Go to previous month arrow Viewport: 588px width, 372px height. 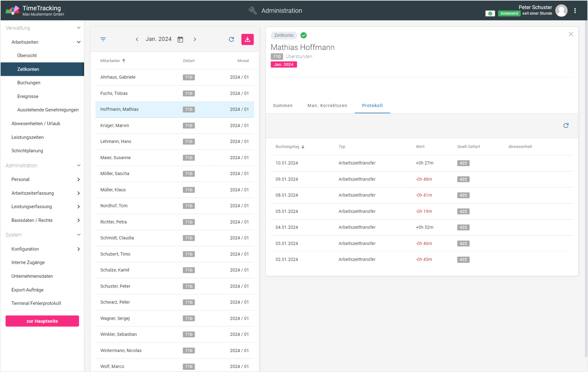pos(137,39)
